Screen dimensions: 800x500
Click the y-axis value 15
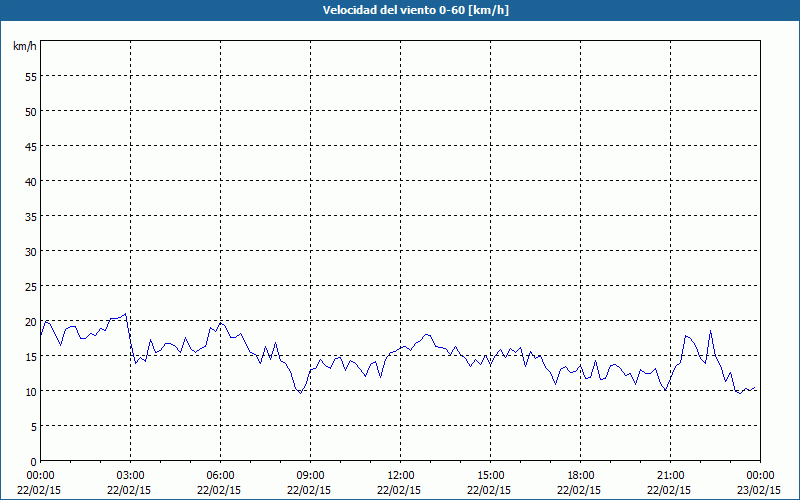31,357
